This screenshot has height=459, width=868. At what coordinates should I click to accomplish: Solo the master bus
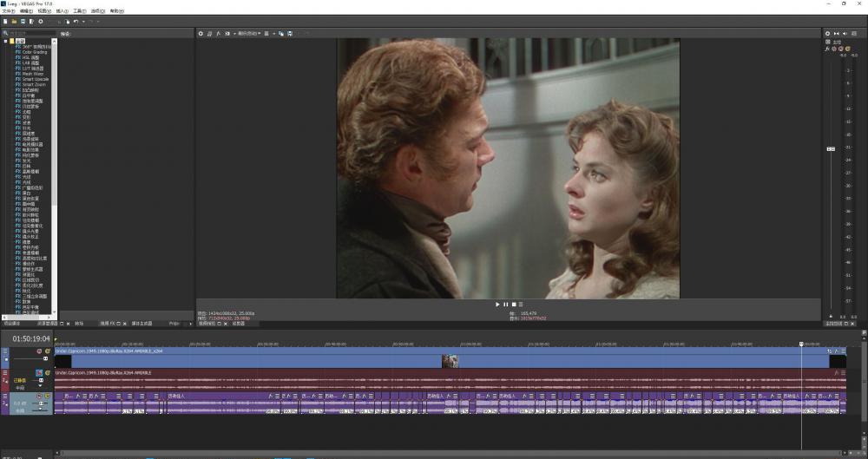click(x=847, y=49)
